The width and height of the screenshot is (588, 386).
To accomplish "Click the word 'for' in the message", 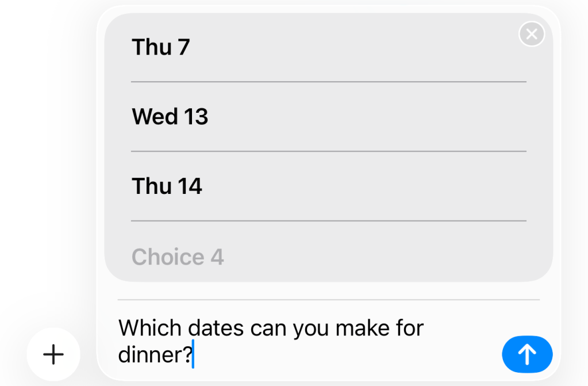I will click(409, 328).
